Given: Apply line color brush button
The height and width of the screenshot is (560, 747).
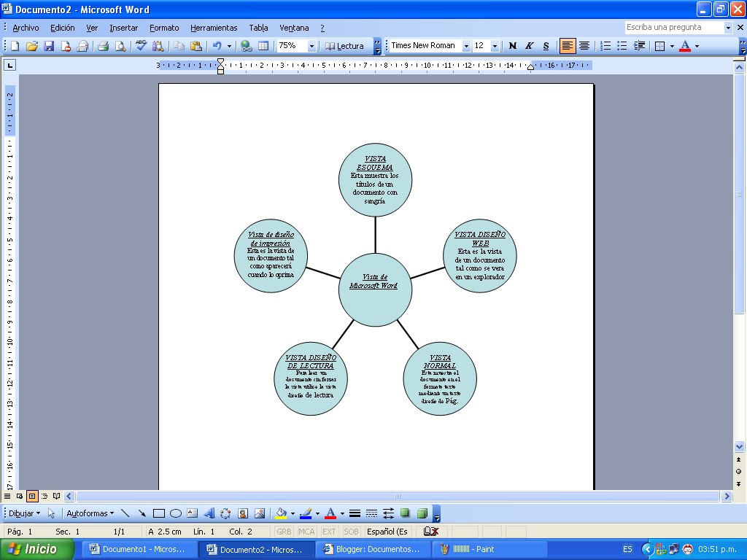Looking at the screenshot, I should (306, 513).
